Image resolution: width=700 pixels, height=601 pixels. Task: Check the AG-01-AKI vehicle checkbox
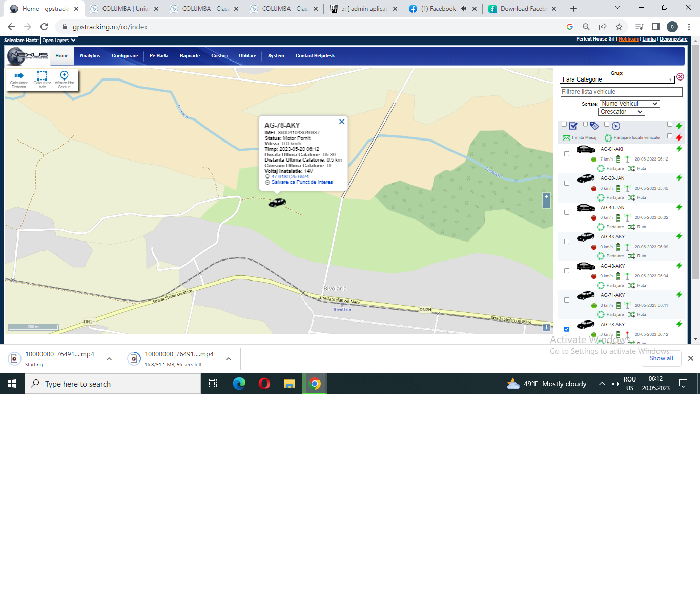point(566,154)
